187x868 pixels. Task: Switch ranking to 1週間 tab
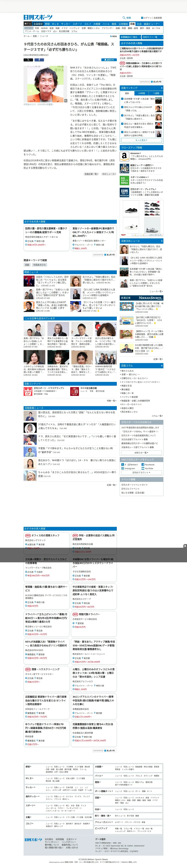[156, 93]
